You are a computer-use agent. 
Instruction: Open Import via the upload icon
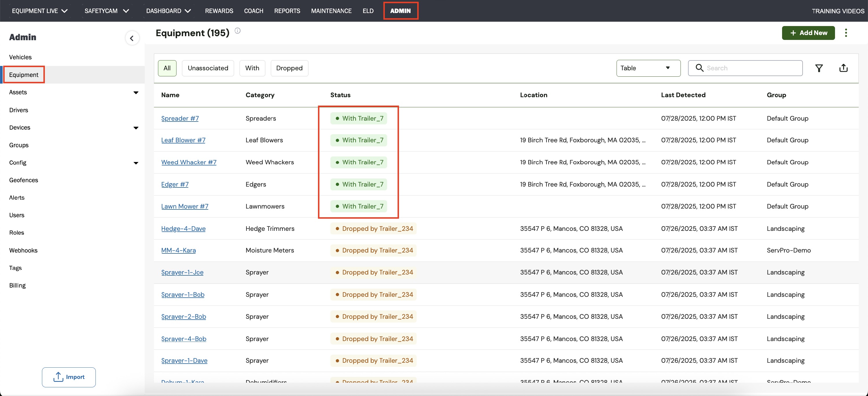[58, 377]
